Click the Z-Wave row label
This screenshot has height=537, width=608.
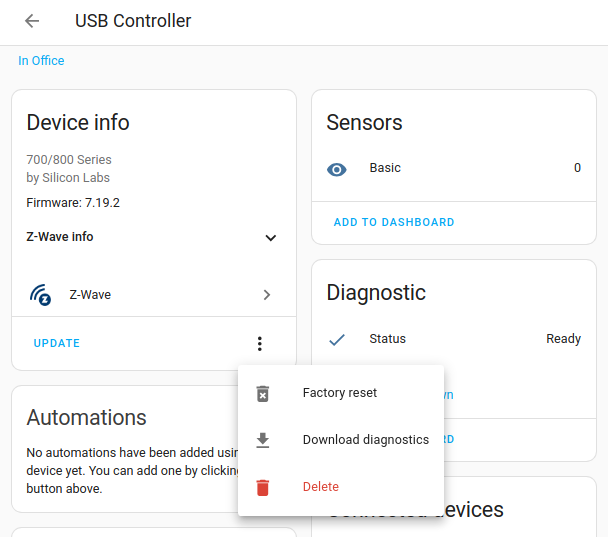pyautogui.click(x=90, y=295)
